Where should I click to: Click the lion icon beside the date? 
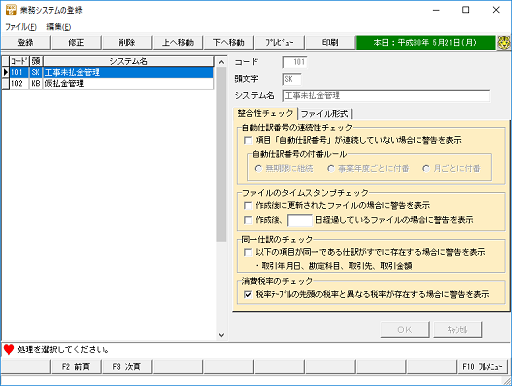[504, 43]
